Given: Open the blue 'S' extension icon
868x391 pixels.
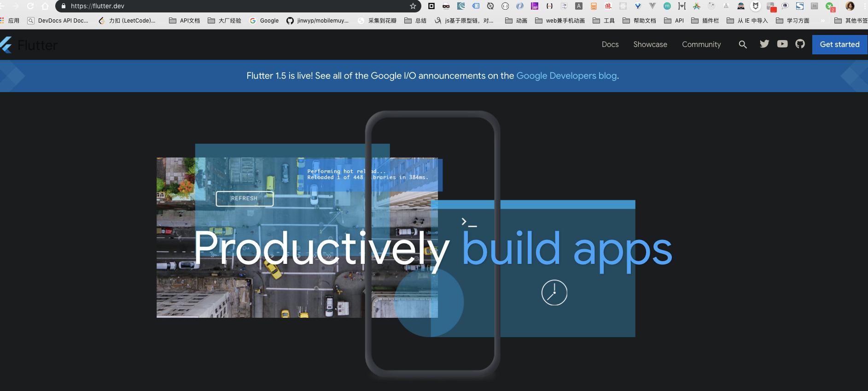Looking at the screenshot, I should 800,6.
